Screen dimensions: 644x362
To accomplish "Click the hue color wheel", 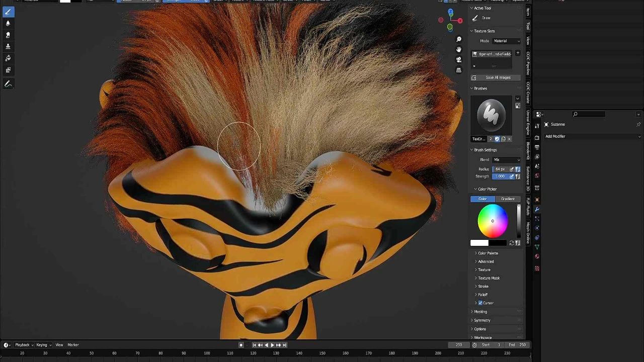I will pyautogui.click(x=493, y=221).
